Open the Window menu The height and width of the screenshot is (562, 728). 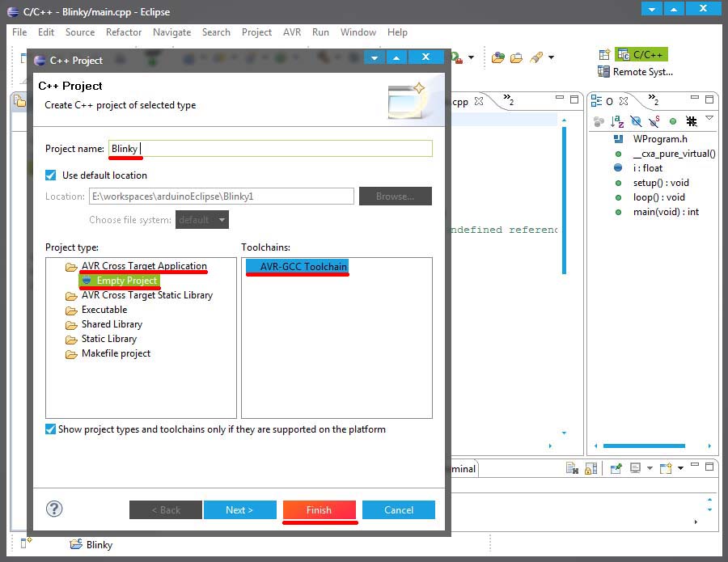pos(358,32)
